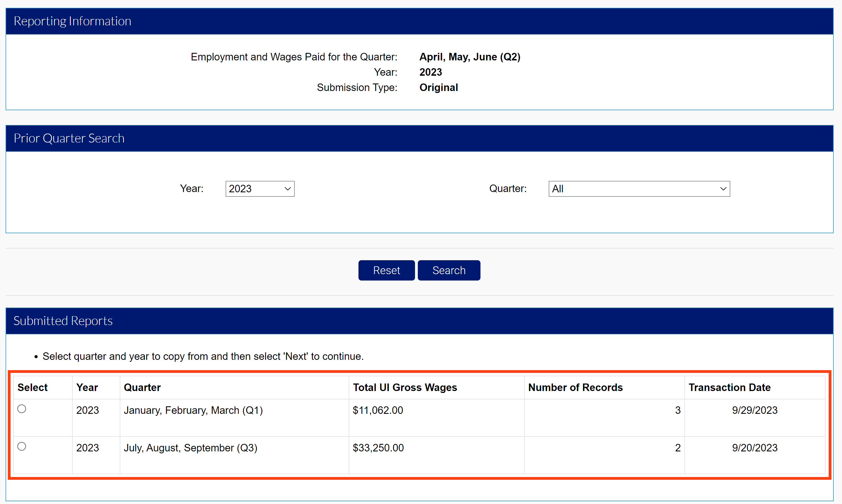Click the Reporting Information title
This screenshot has width=842, height=504.
click(72, 21)
